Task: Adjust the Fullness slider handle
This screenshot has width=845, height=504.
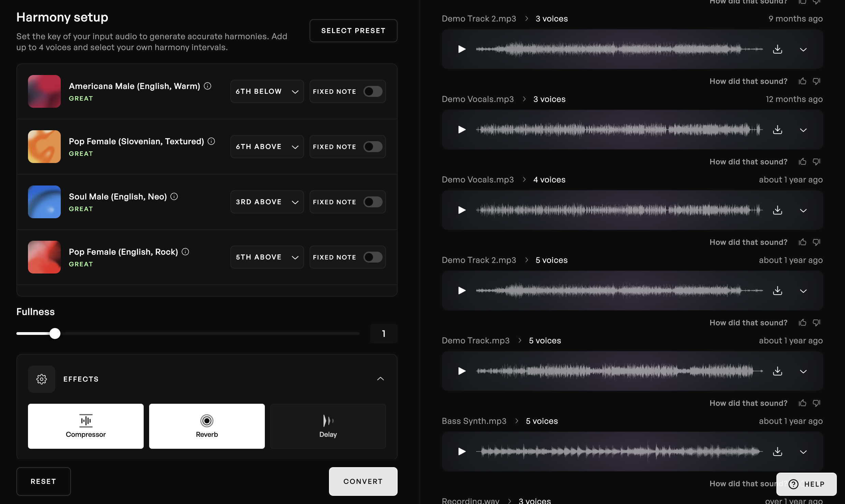Action: click(55, 333)
